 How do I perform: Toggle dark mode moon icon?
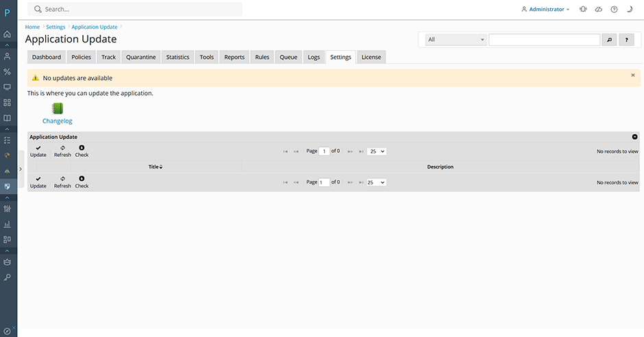629,10
